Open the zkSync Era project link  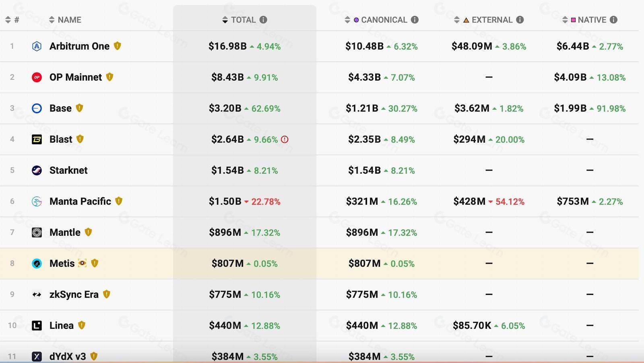[x=74, y=295]
